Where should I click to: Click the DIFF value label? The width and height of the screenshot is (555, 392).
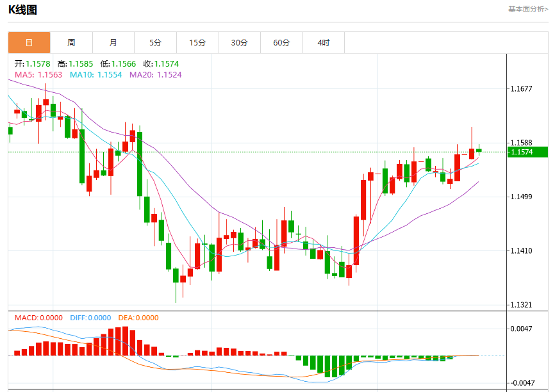pos(90,318)
